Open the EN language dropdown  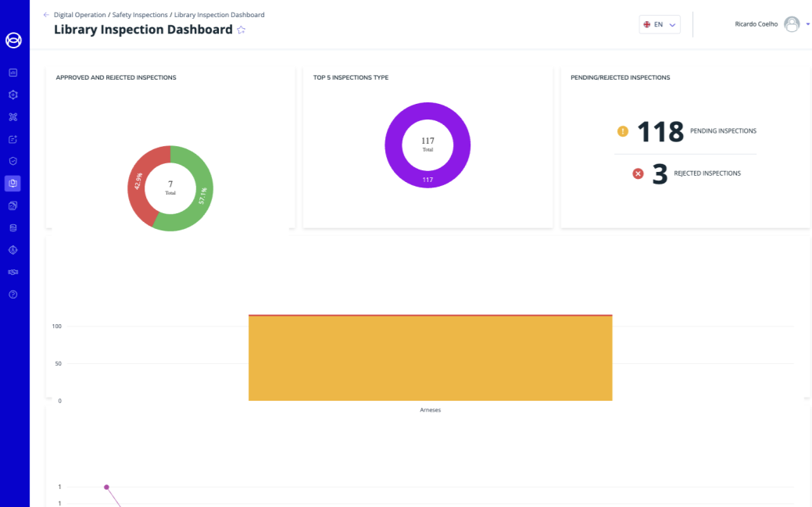click(659, 24)
